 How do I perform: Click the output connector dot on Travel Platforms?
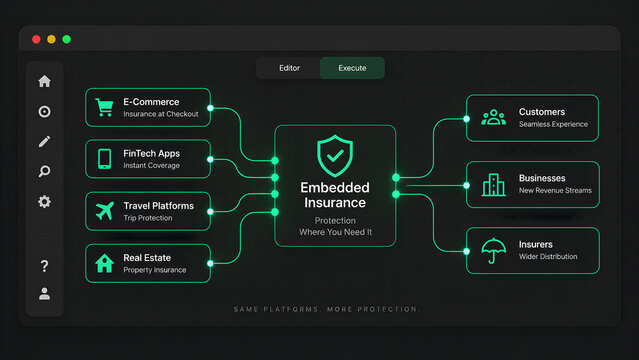(x=210, y=212)
